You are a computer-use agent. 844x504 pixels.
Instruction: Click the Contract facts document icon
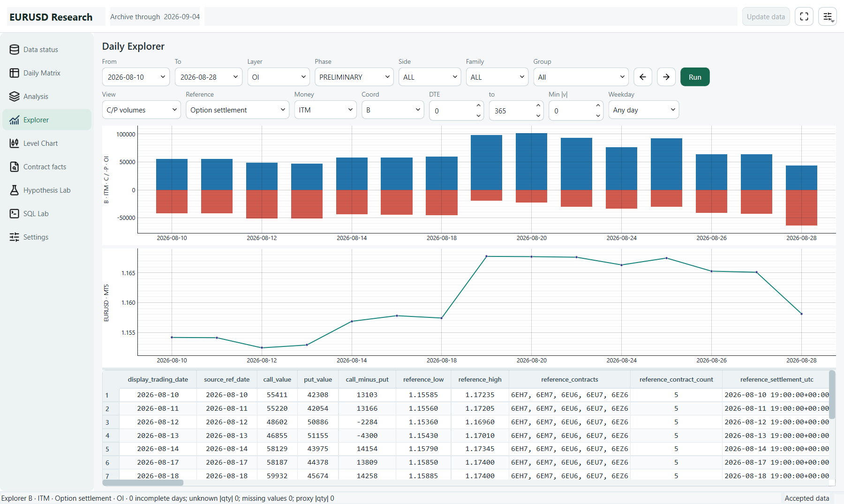point(15,167)
